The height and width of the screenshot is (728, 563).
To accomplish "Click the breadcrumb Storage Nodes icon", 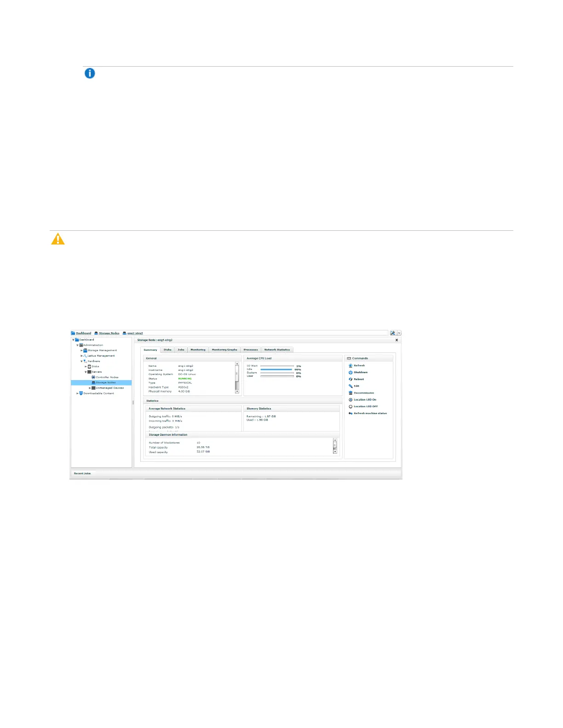I will pyautogui.click(x=96, y=333).
